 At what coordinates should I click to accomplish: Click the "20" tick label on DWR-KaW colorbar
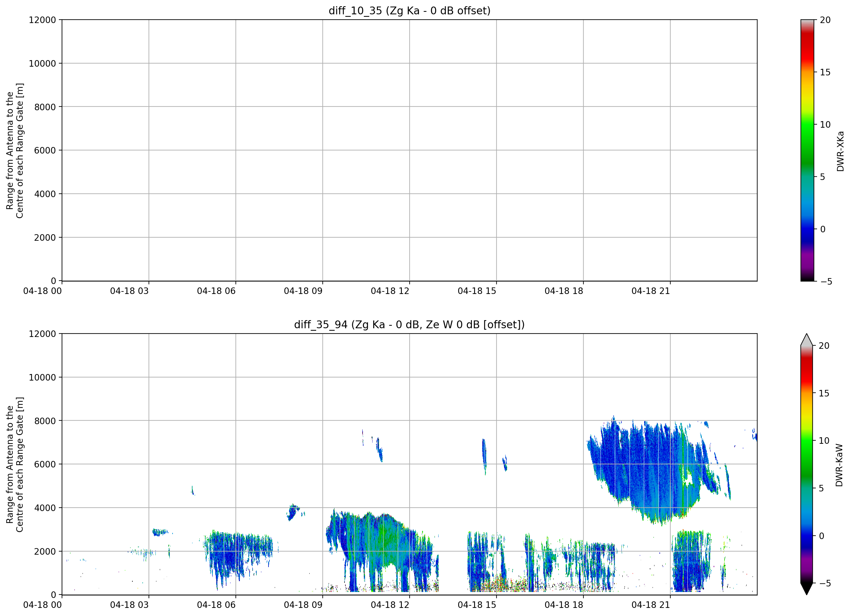tap(824, 345)
